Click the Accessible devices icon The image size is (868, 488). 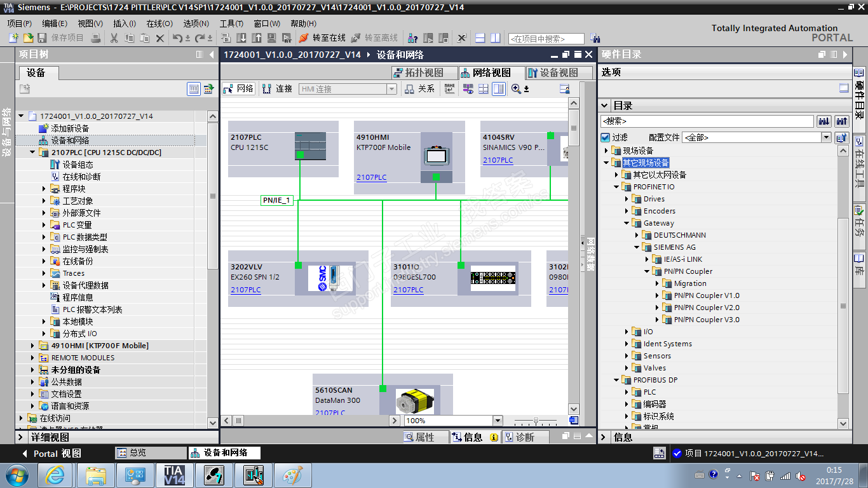click(x=413, y=38)
